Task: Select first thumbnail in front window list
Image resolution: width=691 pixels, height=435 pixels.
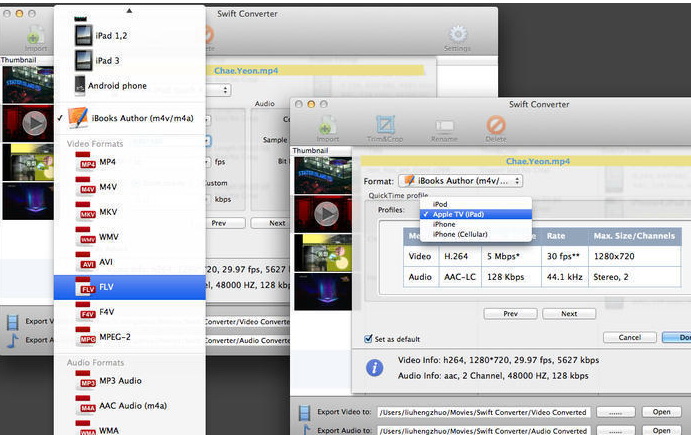Action: [x=323, y=176]
